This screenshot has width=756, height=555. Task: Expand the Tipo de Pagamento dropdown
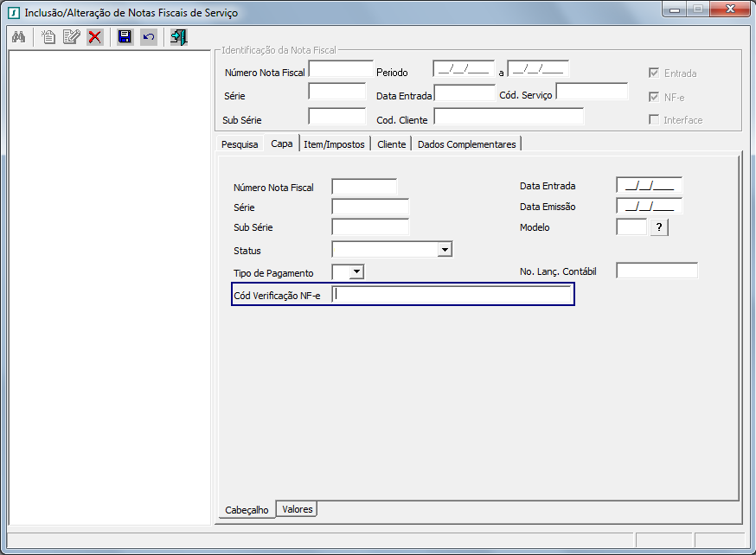pyautogui.click(x=356, y=272)
